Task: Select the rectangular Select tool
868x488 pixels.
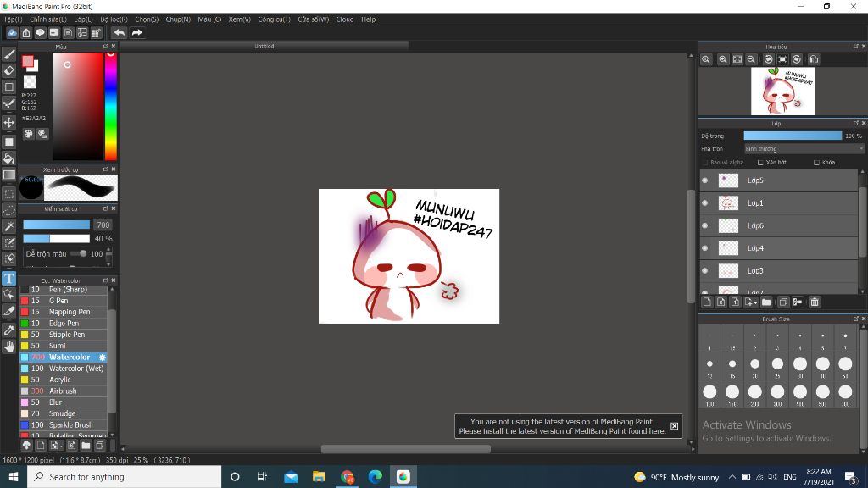Action: click(x=8, y=194)
